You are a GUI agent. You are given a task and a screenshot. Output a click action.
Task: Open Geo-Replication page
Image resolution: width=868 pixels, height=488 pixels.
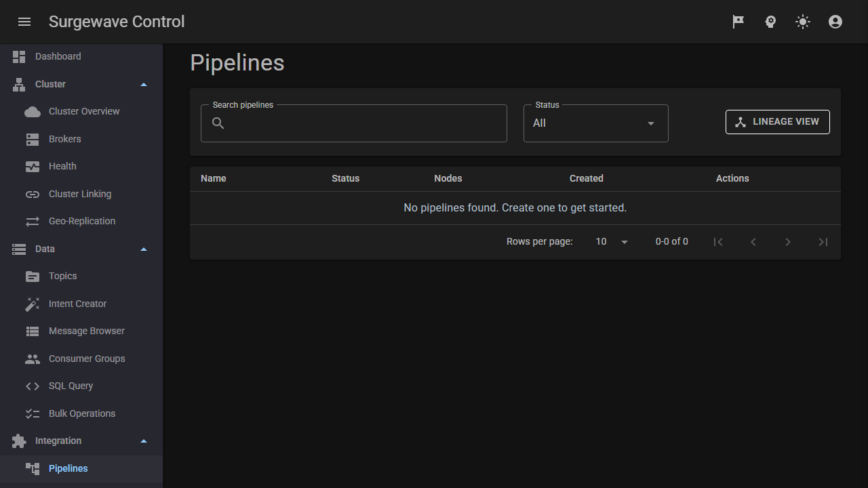[x=81, y=222]
